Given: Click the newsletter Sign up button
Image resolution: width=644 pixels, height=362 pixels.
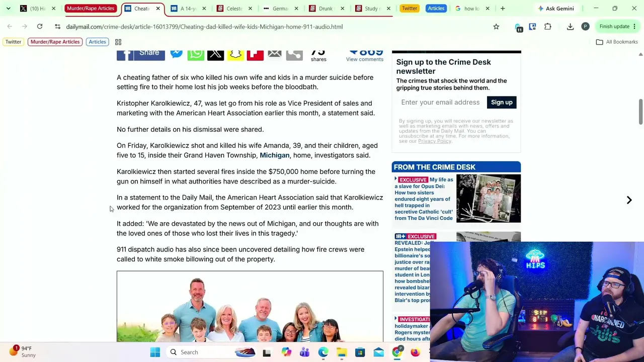Looking at the screenshot, I should [x=502, y=103].
